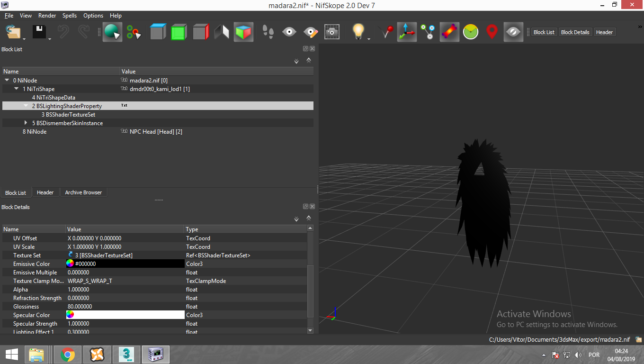Click the NifSkope taskbar icon
Screen dimensions: 644x364
(156, 355)
